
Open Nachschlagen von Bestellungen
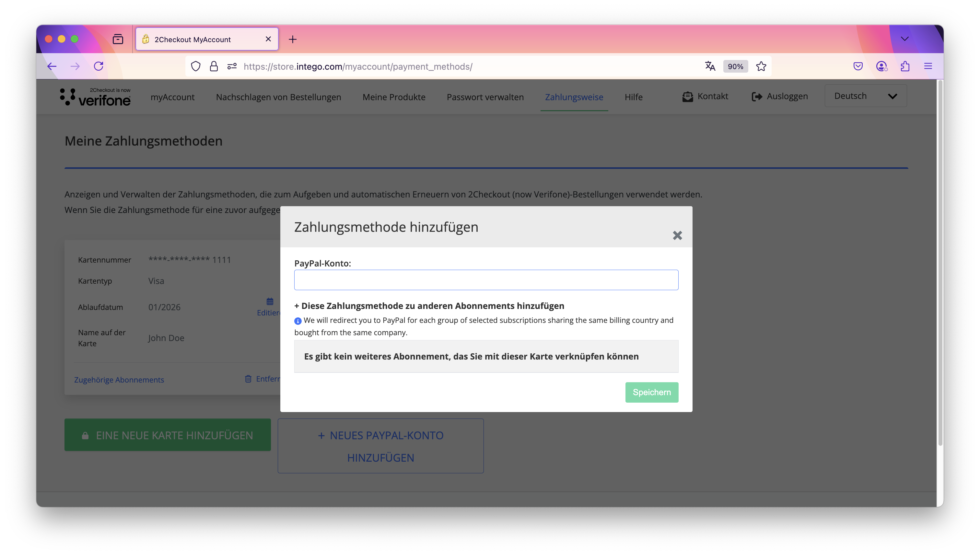(278, 97)
